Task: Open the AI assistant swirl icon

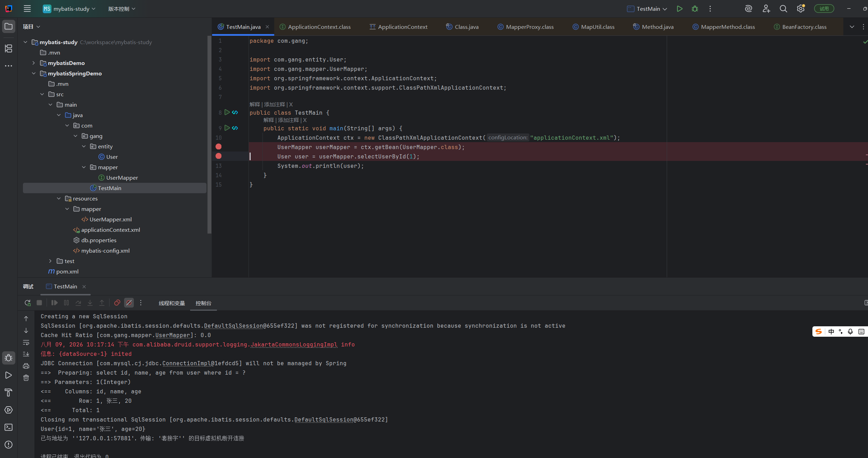Action: (x=748, y=9)
